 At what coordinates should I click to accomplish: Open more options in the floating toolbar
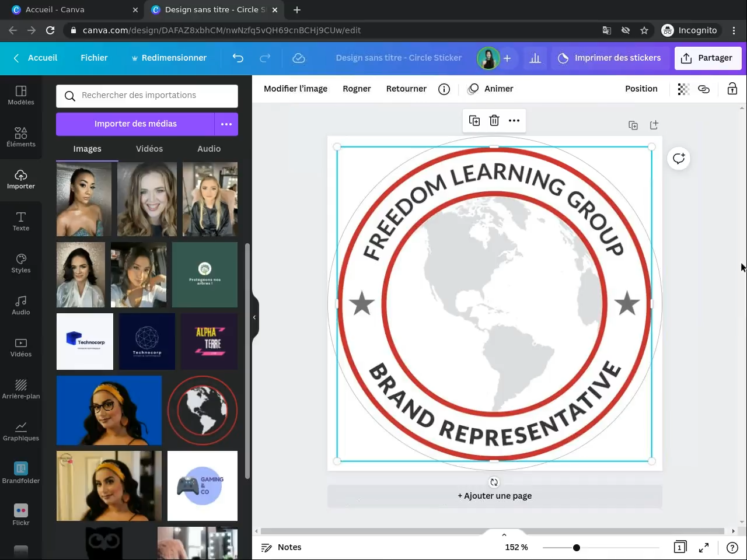pos(514,121)
